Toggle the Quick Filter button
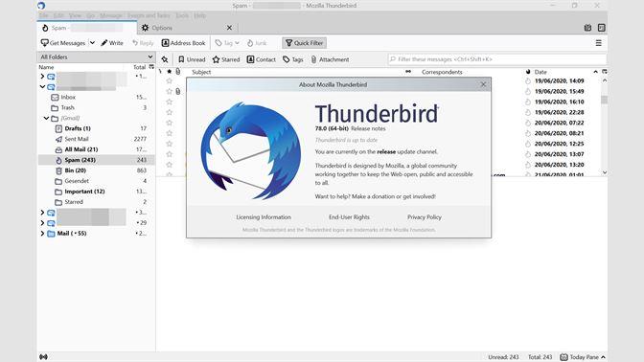 pos(305,43)
